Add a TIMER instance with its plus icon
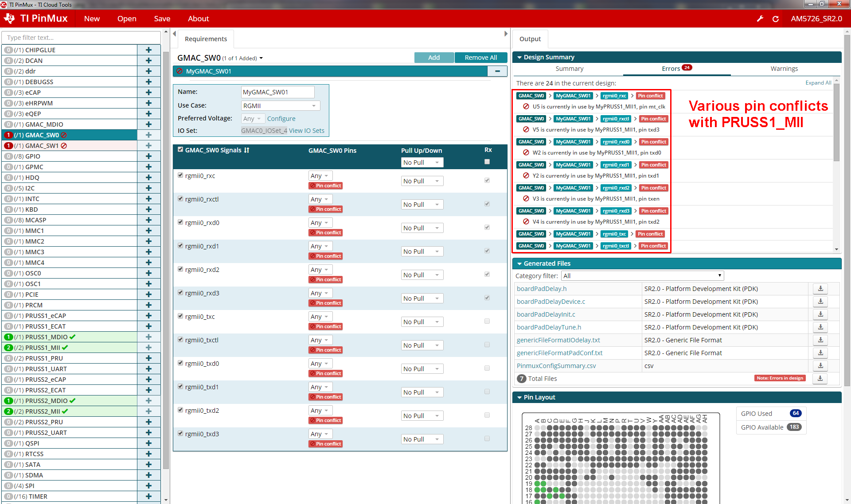Image resolution: width=851 pixels, height=504 pixels. click(x=148, y=496)
